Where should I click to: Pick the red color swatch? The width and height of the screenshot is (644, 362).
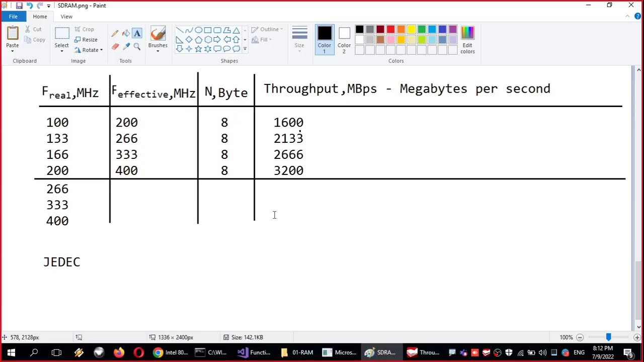390,29
